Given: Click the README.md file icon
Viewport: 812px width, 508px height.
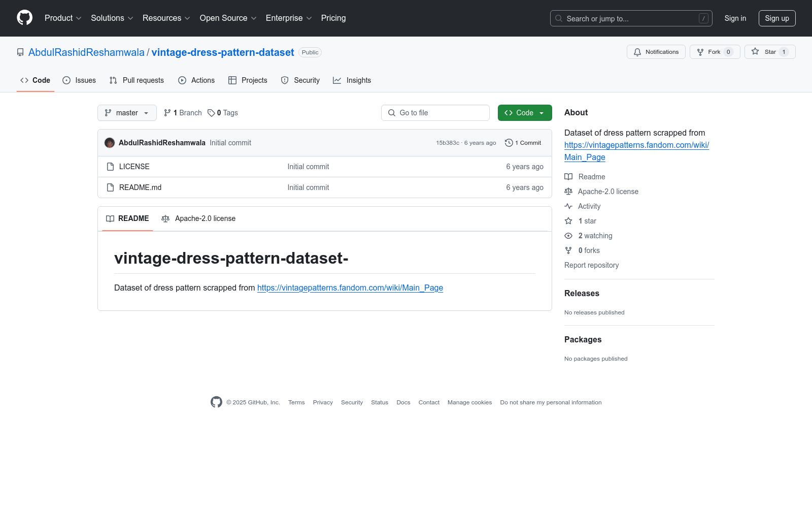Looking at the screenshot, I should [110, 187].
